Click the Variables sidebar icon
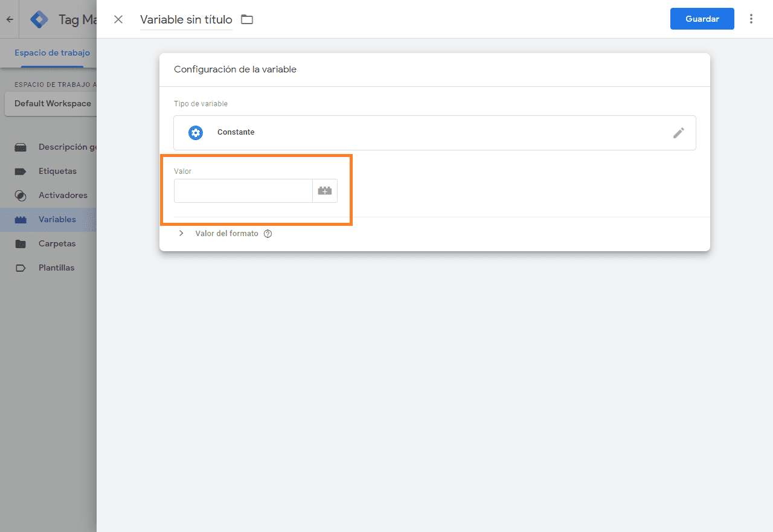The height and width of the screenshot is (532, 773). coord(20,219)
